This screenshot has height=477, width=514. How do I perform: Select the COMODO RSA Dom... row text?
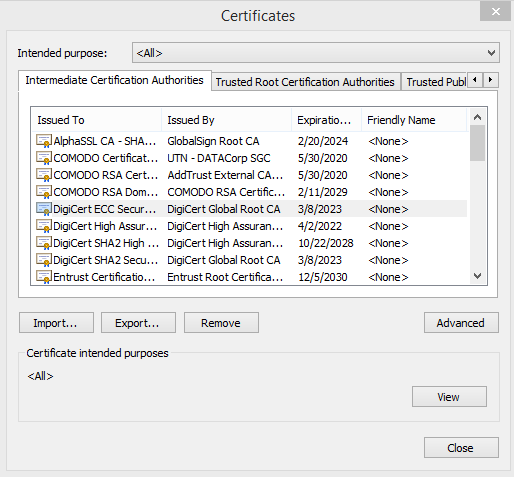pyautogui.click(x=105, y=192)
